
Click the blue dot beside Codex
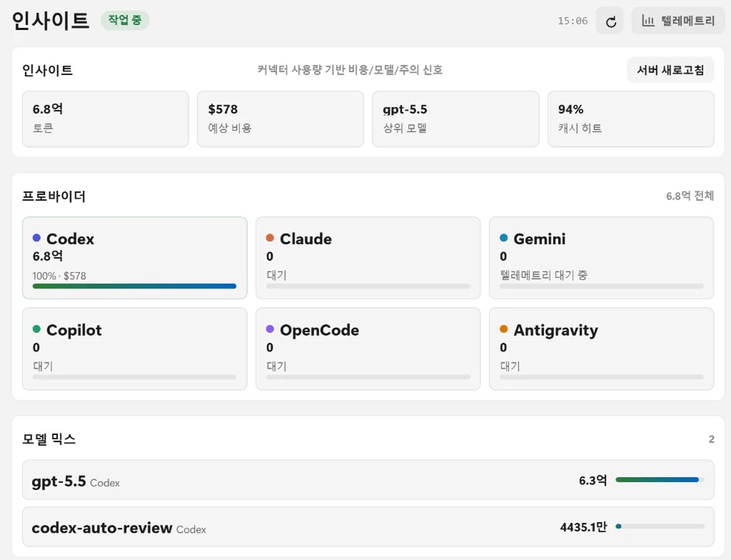coord(37,238)
